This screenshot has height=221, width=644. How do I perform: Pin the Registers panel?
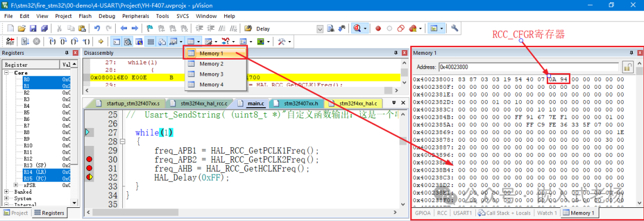(x=67, y=53)
